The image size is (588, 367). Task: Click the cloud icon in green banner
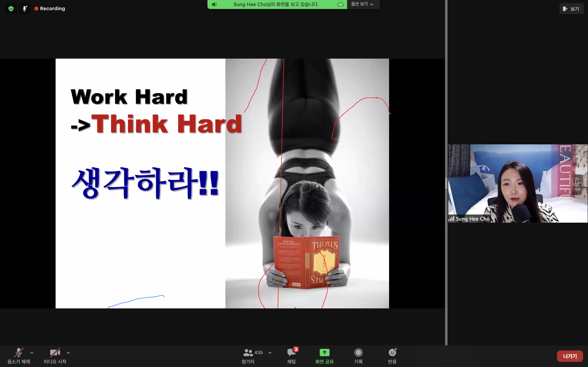click(x=340, y=4)
